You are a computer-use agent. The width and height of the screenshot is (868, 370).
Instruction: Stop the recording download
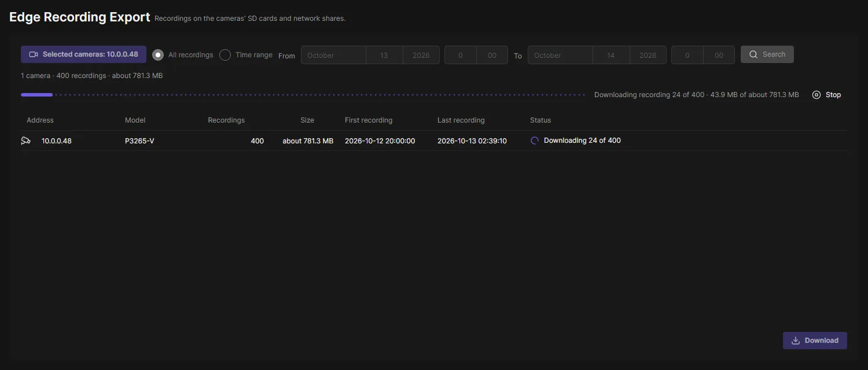pyautogui.click(x=826, y=95)
